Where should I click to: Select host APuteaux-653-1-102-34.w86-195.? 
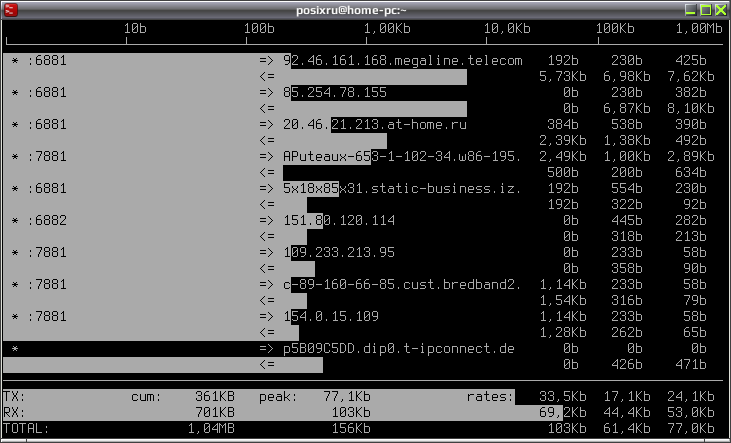402,157
